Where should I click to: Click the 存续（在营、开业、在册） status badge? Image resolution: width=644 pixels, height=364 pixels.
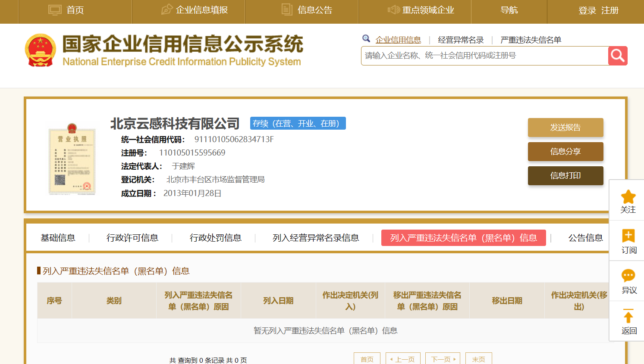(298, 124)
